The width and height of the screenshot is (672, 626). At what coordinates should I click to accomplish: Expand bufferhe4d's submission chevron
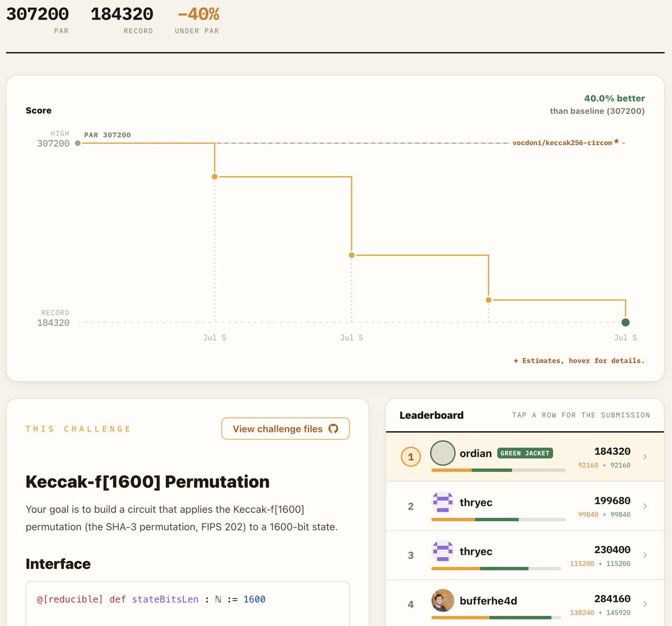pos(645,604)
